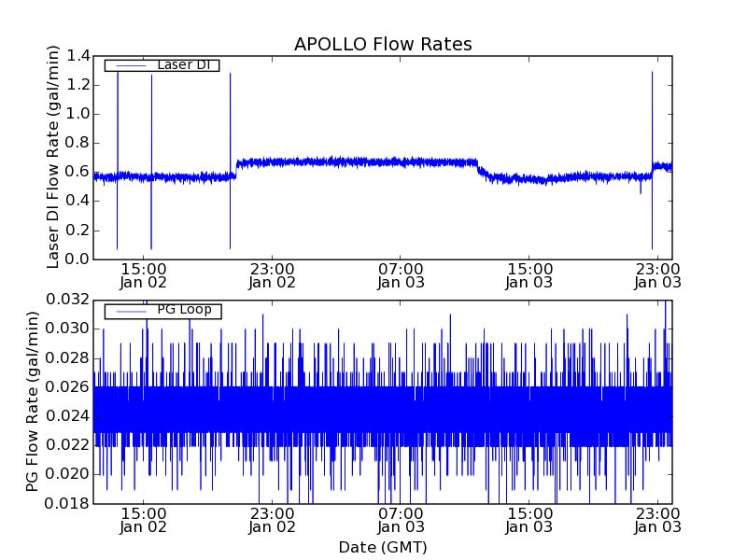Image resolution: width=747 pixels, height=560 pixels.
Task: Click '15:00 Jan 03' under the PG Loop plot
Action: 529,521
